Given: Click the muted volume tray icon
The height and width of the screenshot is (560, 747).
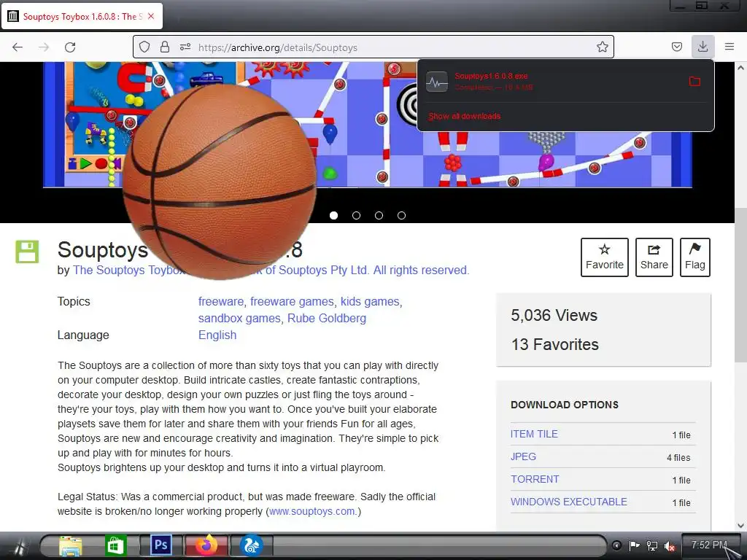Looking at the screenshot, I should (x=670, y=545).
